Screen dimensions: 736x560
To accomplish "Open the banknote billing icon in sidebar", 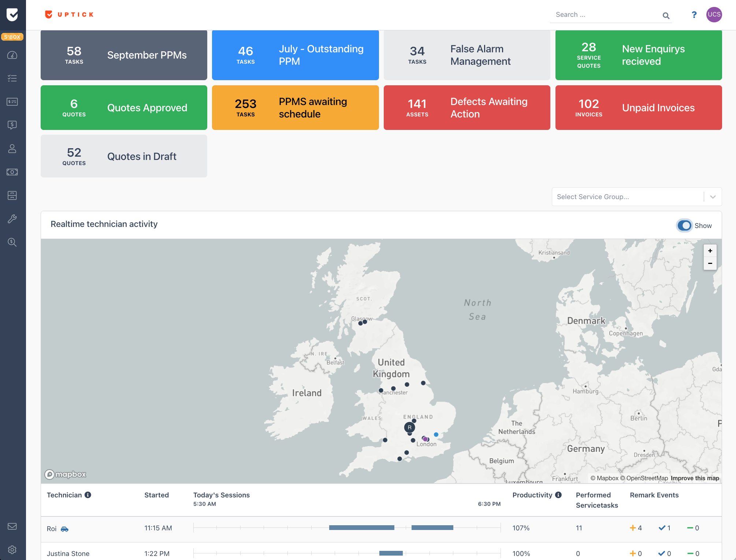I will coord(12,172).
